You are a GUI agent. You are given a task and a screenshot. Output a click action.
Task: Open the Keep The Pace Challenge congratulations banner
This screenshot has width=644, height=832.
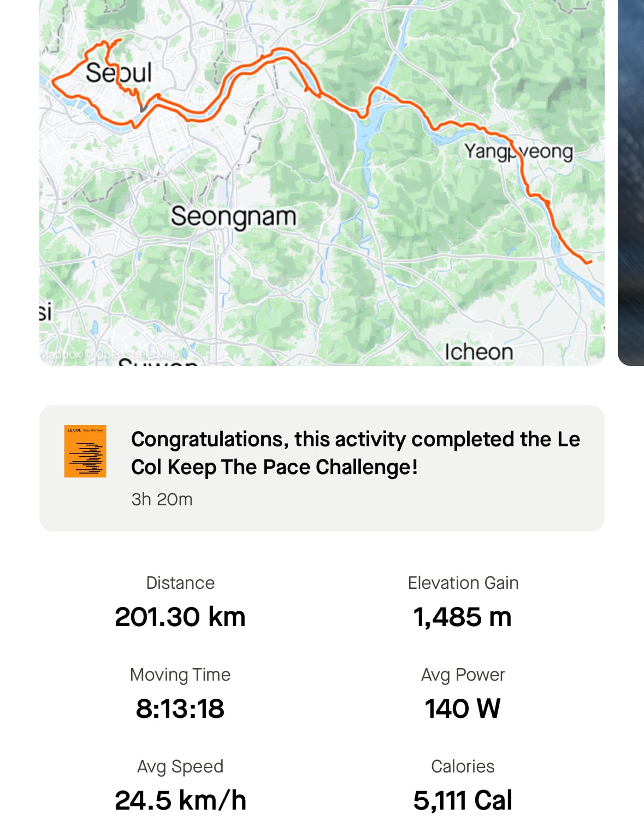coord(322,468)
